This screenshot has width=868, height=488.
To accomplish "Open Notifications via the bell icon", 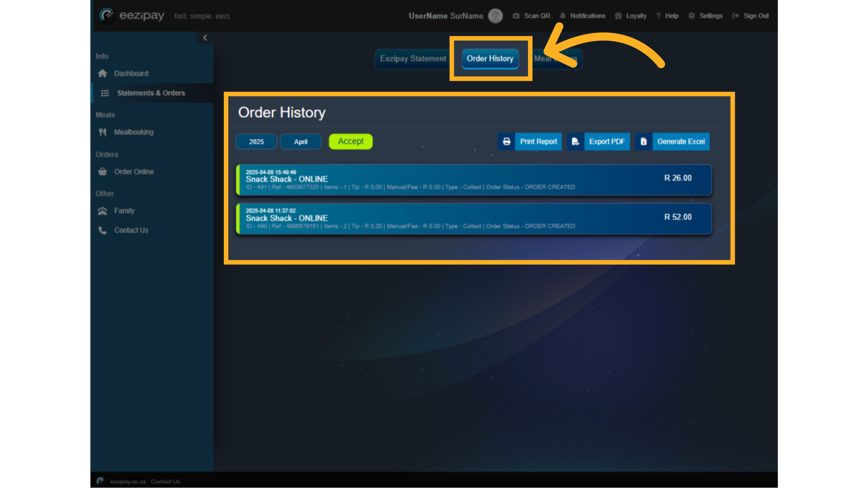I will [x=562, y=15].
